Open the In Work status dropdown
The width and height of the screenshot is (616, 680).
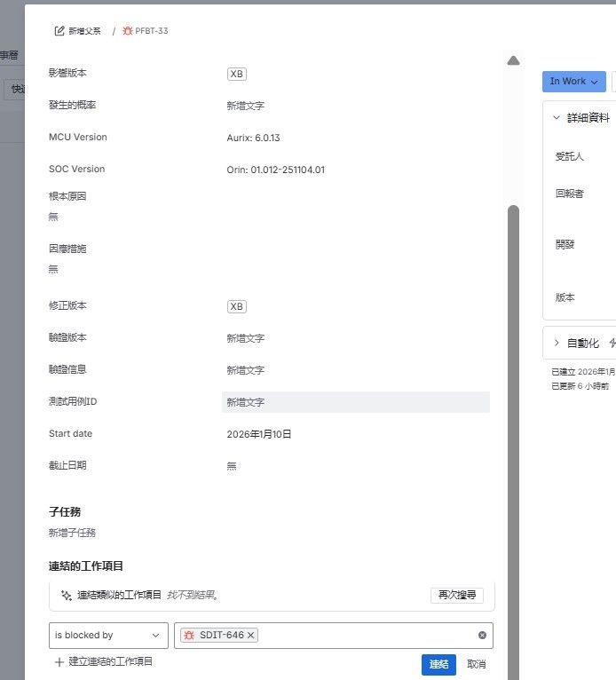(x=574, y=82)
